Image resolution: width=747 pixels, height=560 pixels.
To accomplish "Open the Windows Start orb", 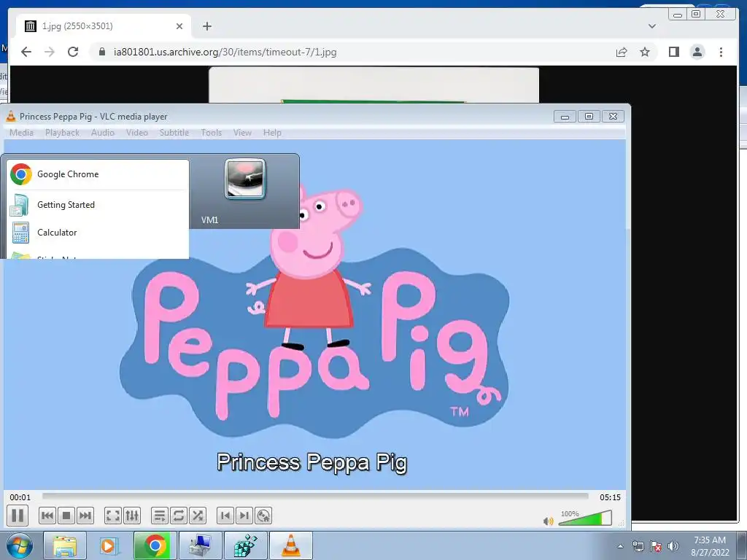I will [20, 545].
